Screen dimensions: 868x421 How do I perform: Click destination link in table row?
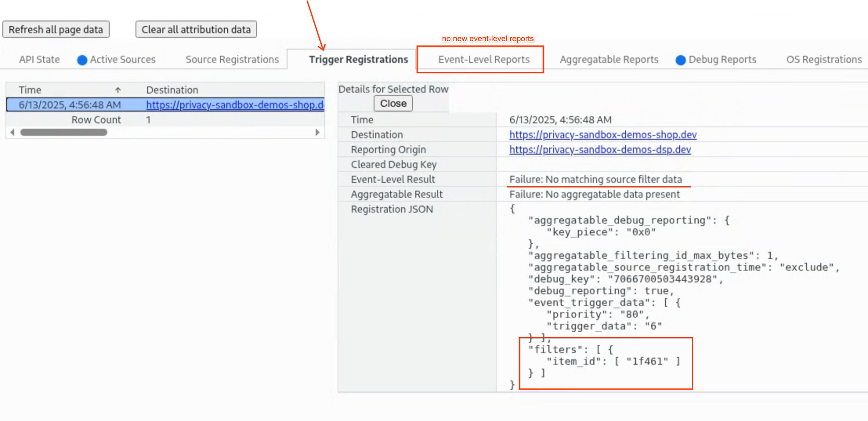point(235,105)
